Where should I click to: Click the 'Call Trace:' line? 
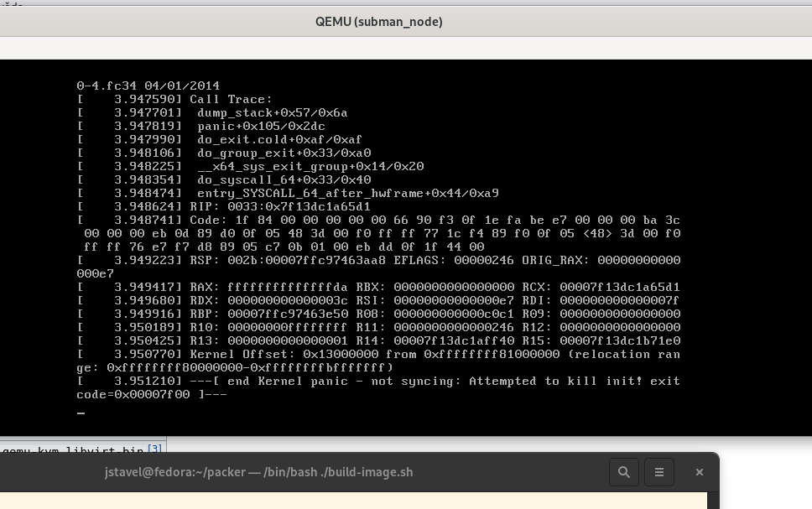pos(174,100)
